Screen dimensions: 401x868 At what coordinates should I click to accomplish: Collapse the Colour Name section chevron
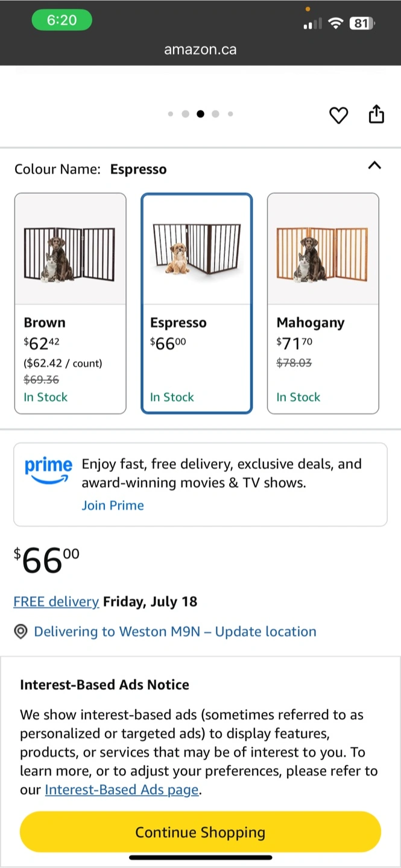pyautogui.click(x=374, y=165)
